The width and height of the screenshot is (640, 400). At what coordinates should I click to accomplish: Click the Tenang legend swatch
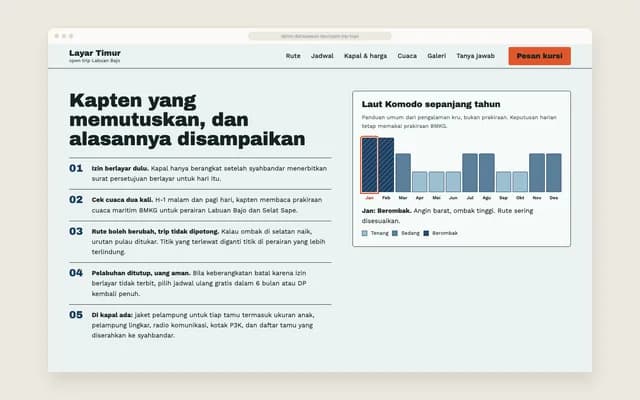pos(364,233)
